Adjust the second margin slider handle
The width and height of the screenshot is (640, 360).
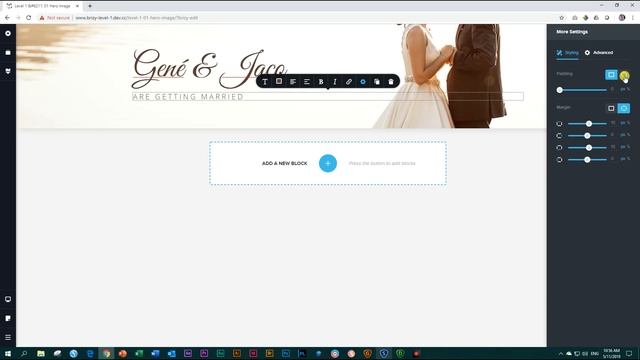pos(587,136)
